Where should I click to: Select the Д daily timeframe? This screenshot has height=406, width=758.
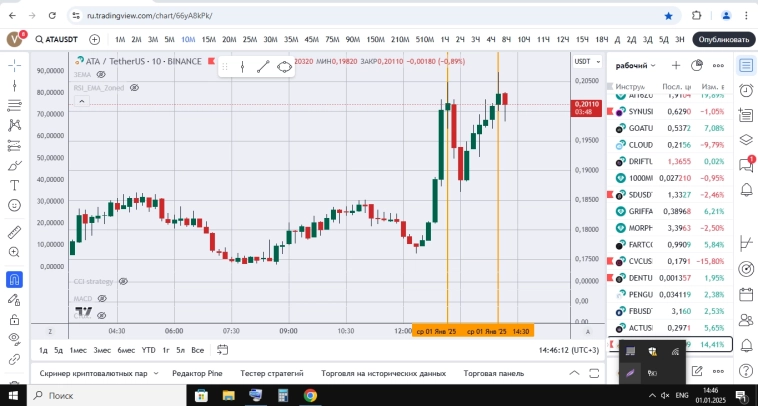[617, 39]
